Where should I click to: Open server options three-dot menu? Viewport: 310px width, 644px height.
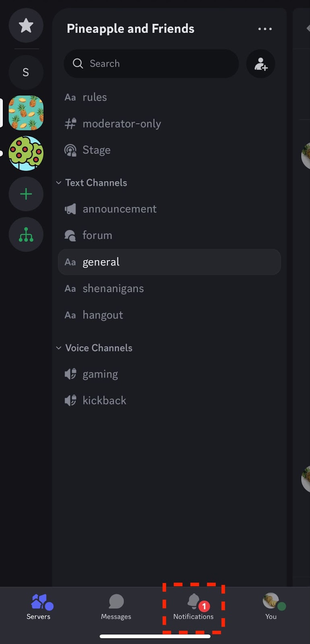coord(265,29)
